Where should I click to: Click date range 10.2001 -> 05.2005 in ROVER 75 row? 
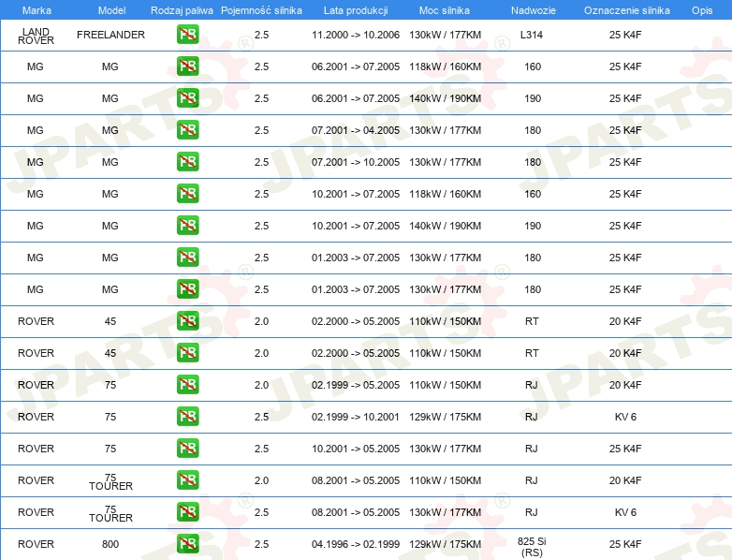click(356, 449)
